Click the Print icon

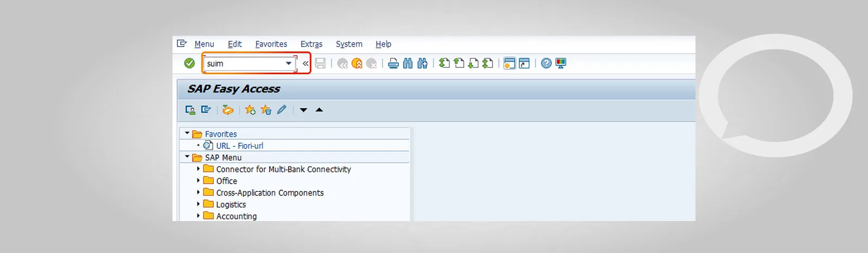click(x=393, y=63)
